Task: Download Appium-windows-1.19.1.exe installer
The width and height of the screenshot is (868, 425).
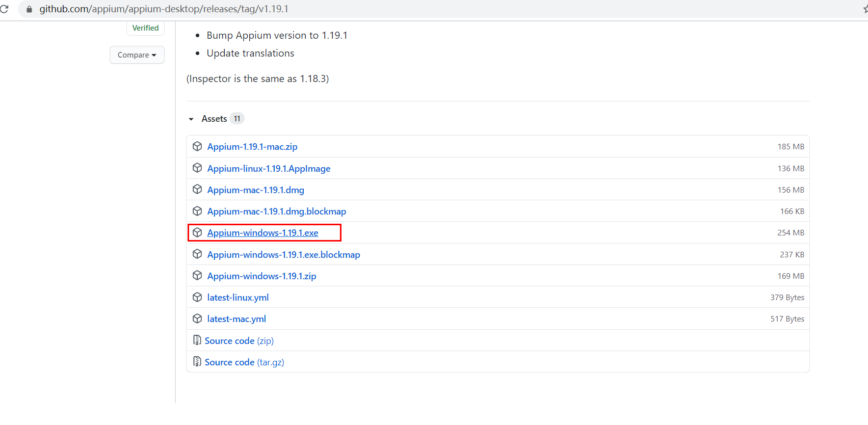Action: [262, 233]
